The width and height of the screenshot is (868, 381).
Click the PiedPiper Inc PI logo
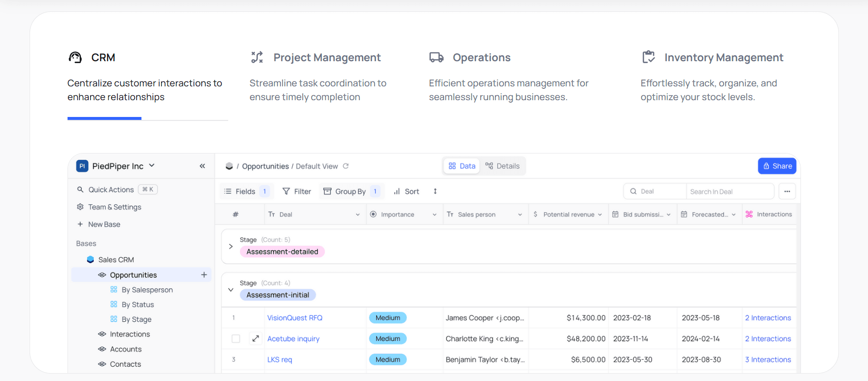tap(82, 166)
